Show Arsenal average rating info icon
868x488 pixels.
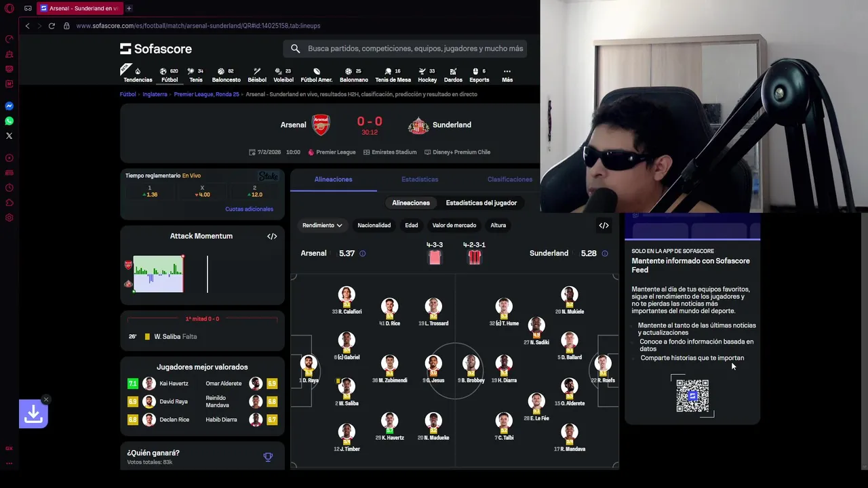click(362, 253)
